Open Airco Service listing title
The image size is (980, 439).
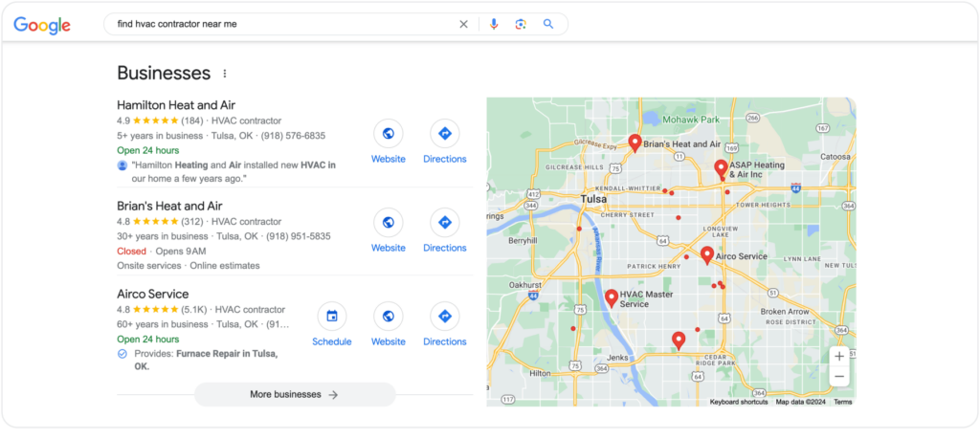pyautogui.click(x=152, y=294)
